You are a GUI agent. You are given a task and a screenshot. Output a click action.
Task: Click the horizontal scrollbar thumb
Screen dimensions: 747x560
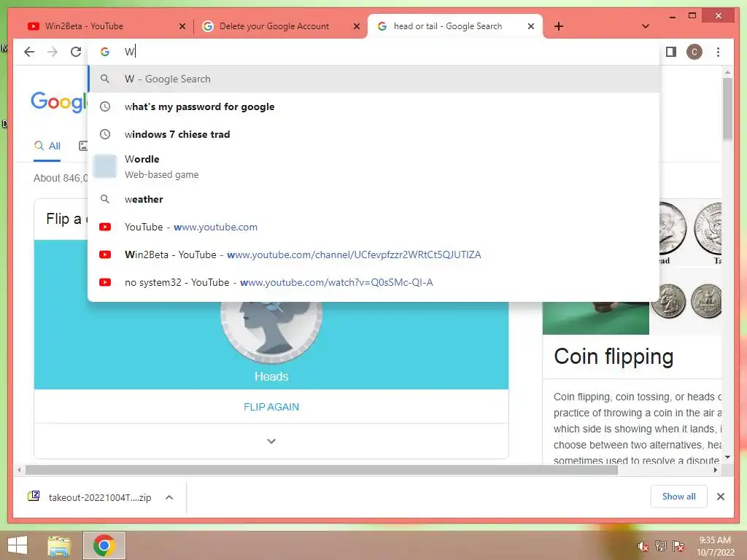(x=322, y=470)
